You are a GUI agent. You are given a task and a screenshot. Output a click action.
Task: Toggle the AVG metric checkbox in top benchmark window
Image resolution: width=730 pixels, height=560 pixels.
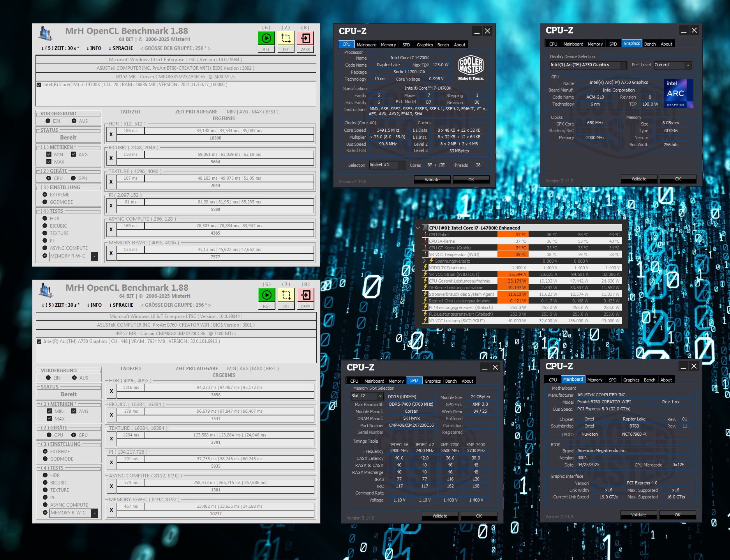(x=73, y=154)
